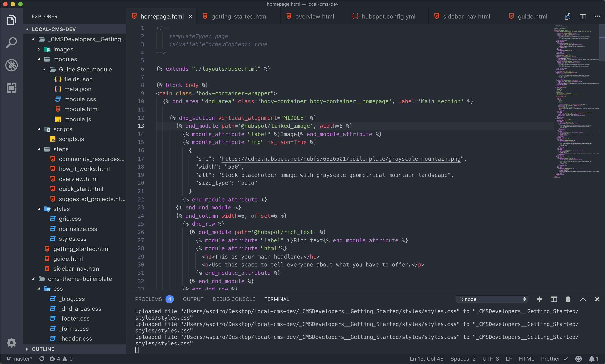Open the DEBUG CONSOLE panel tab

coord(234,299)
